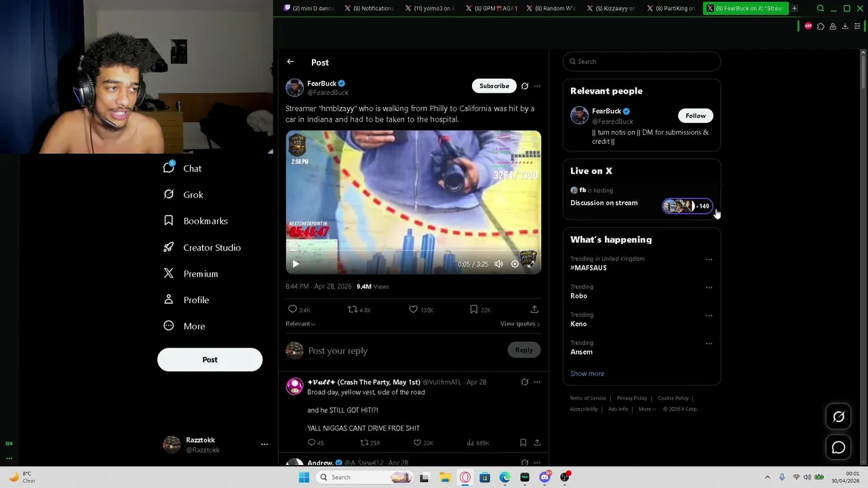This screenshot has width=868, height=488.
Task: Like the FearBuck post
Action: (420, 309)
